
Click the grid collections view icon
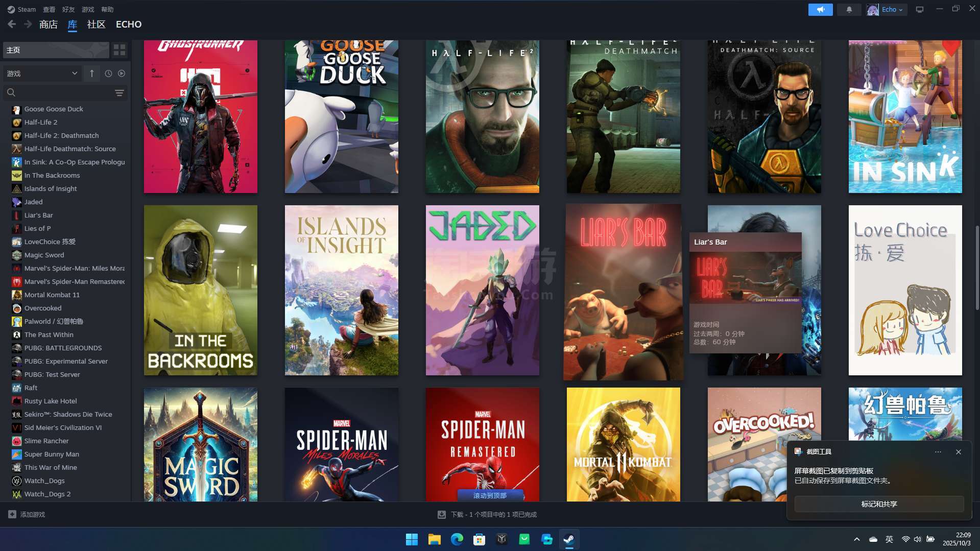(119, 50)
